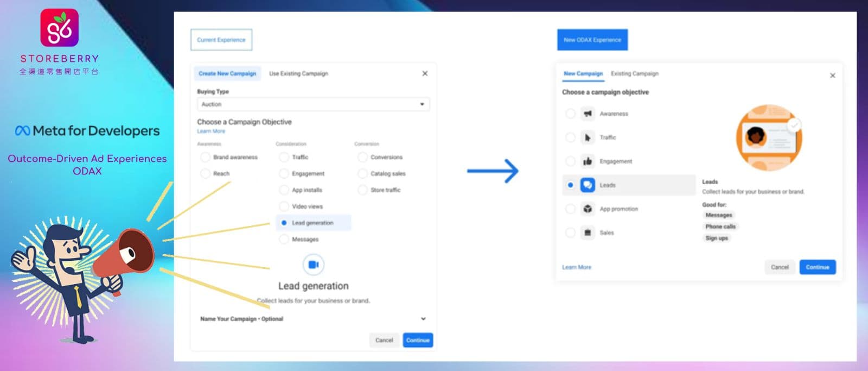Click the Traffic cursor icon
Screen dimensions: 868x371
click(588, 137)
